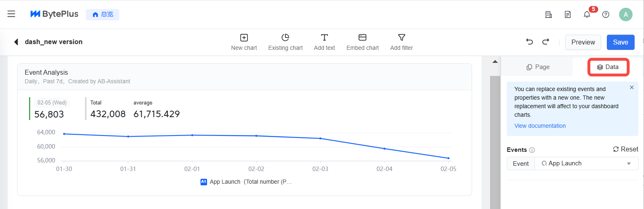
Task: Reset the Events settings
Action: coord(626,149)
